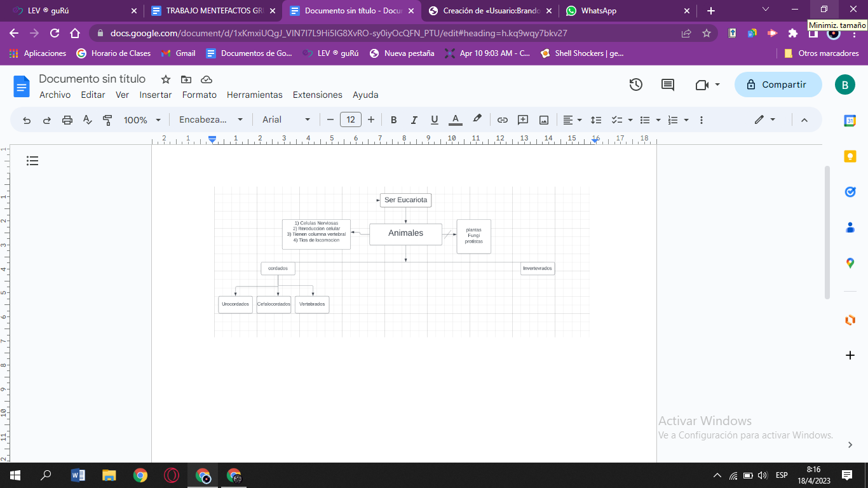This screenshot has width=868, height=488.
Task: Toggle bold formatting
Action: [x=394, y=120]
